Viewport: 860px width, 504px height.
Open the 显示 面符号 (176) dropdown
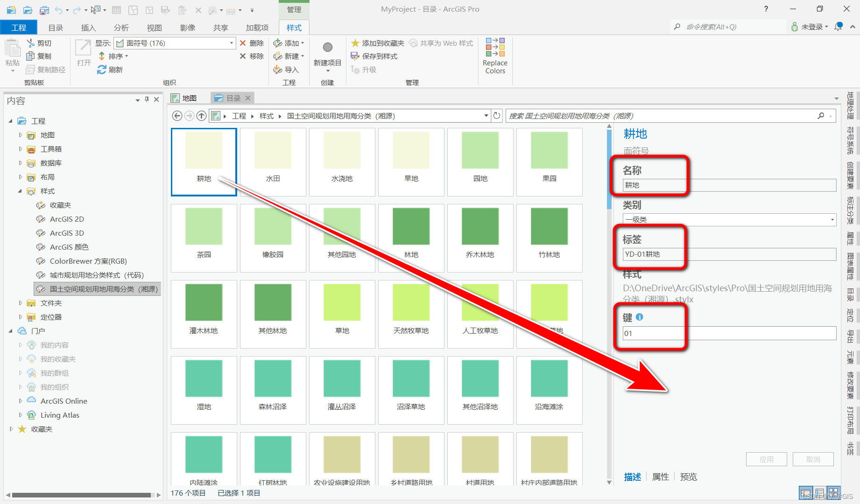(x=232, y=43)
